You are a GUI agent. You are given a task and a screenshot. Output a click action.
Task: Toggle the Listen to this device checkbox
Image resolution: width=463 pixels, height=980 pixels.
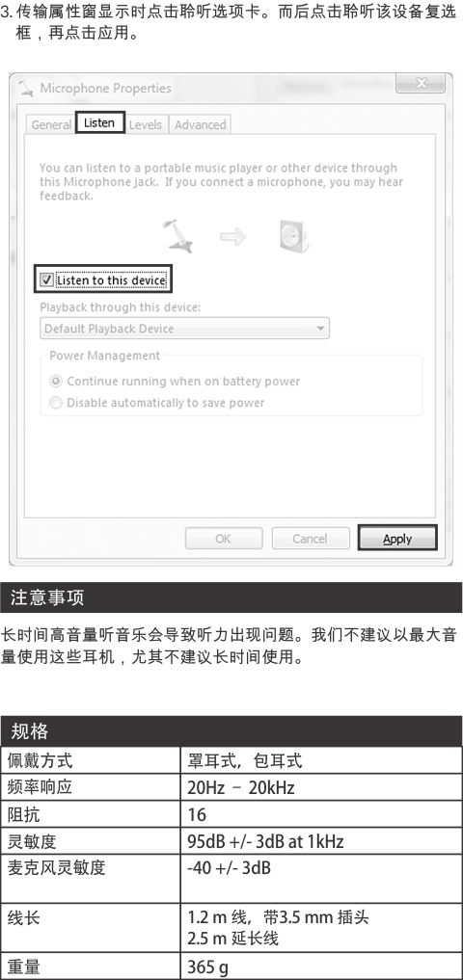pos(46,280)
